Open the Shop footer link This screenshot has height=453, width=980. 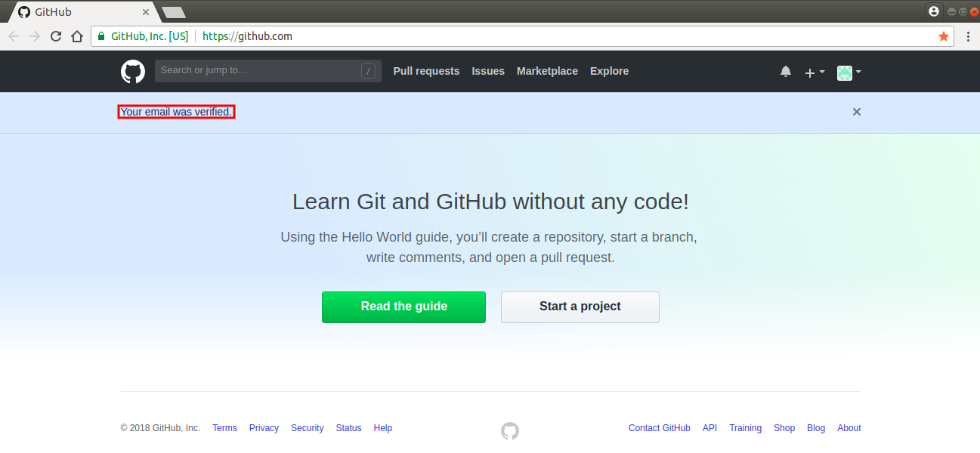[x=784, y=428]
